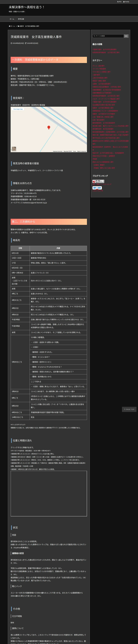This screenshot has width=138, height=644.
Task: Click the 検索 search button
Action: pyautogui.click(x=126, y=36)
